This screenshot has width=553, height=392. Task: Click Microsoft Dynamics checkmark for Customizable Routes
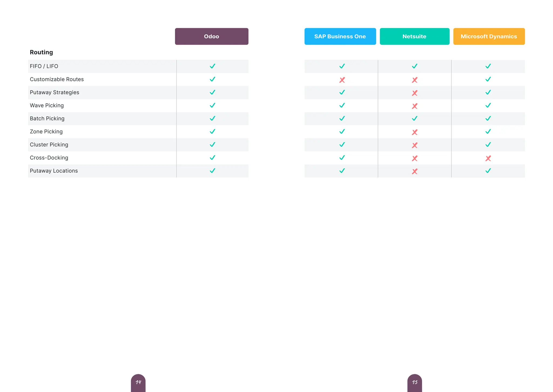point(488,79)
